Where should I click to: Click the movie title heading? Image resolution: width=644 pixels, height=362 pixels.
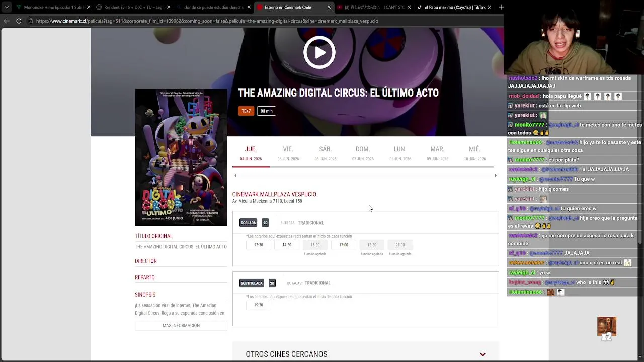338,93
